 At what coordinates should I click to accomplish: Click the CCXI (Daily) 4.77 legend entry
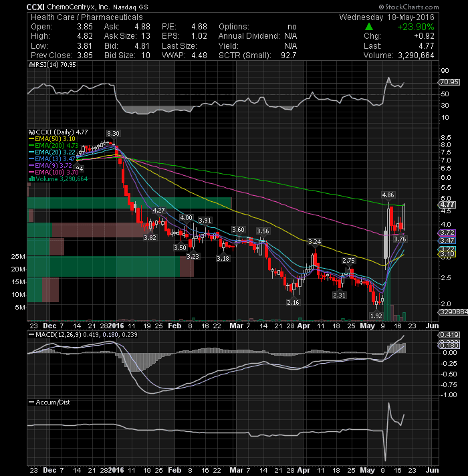click(x=62, y=132)
